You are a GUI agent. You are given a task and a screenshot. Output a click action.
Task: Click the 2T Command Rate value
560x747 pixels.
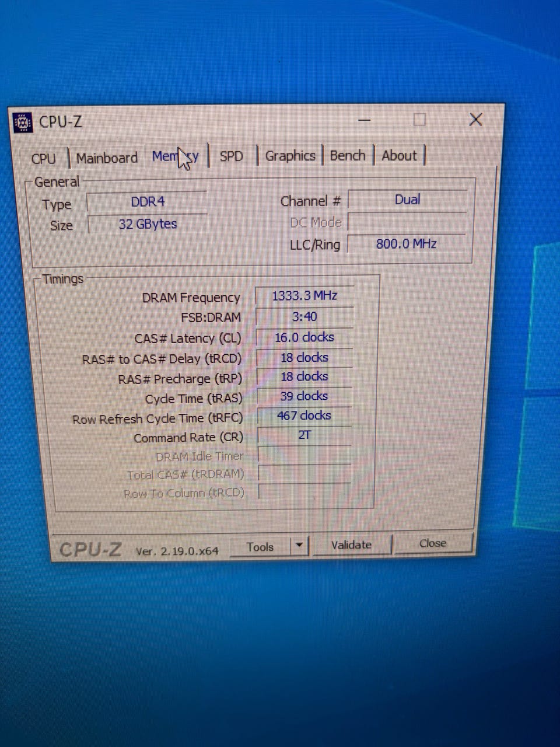[x=304, y=435]
